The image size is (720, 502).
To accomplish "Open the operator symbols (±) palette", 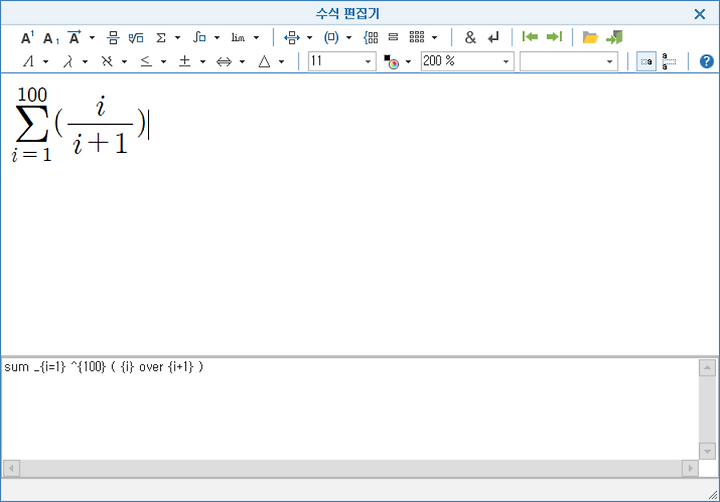I will (x=185, y=62).
